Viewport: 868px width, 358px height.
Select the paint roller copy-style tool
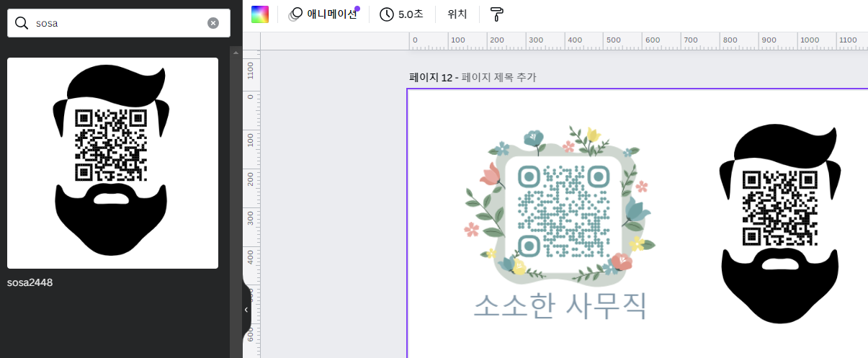coord(497,14)
